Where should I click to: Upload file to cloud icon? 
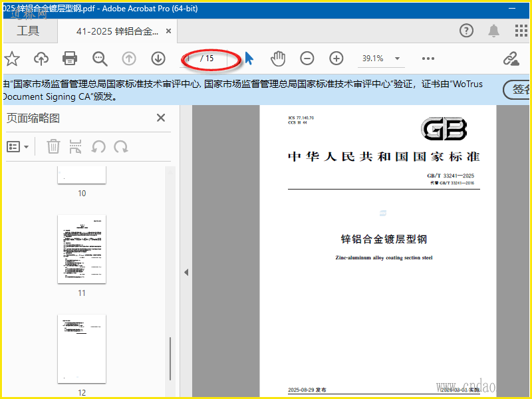(x=41, y=59)
